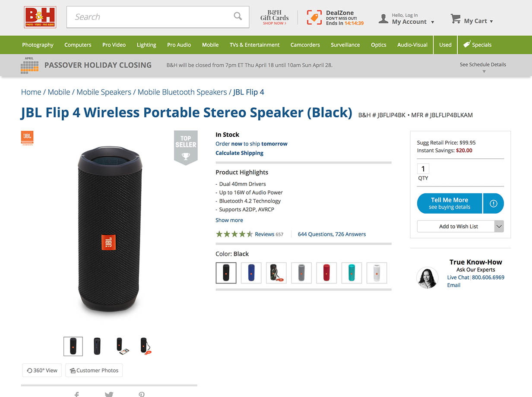The image size is (532, 397).
Task: Click the JBL brand logo
Action: 27,138
